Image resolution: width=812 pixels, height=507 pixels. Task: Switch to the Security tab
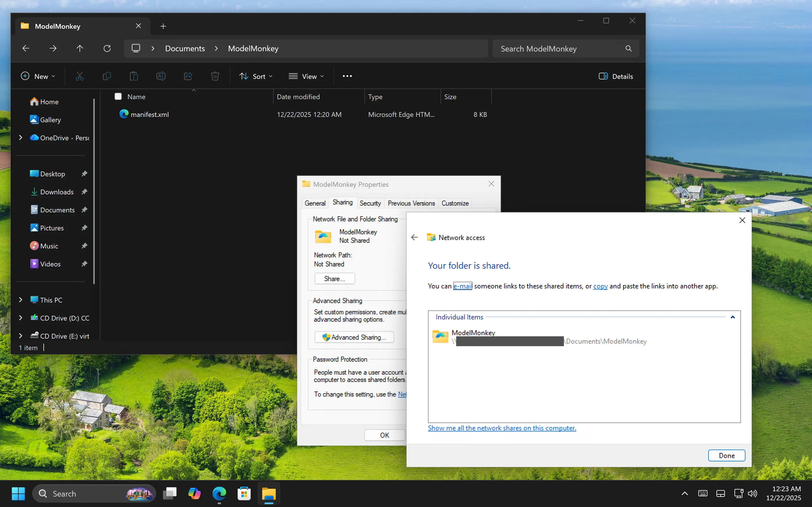click(370, 203)
